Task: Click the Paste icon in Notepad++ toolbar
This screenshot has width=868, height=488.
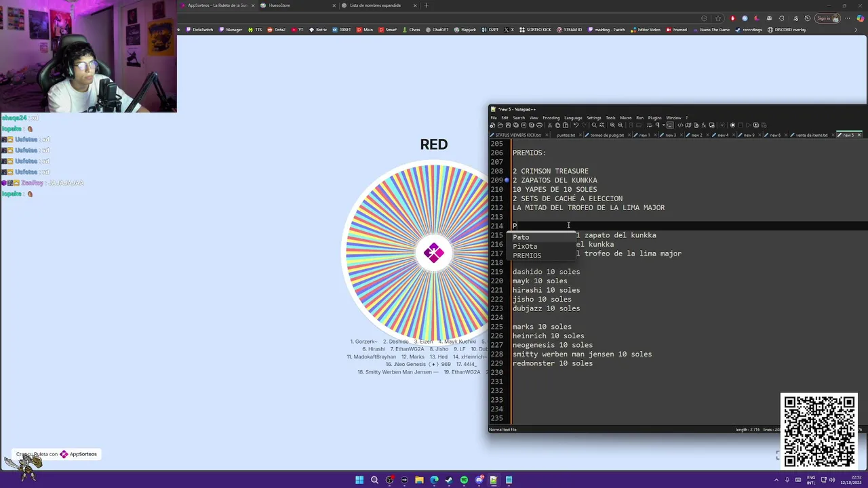Action: tap(566, 125)
